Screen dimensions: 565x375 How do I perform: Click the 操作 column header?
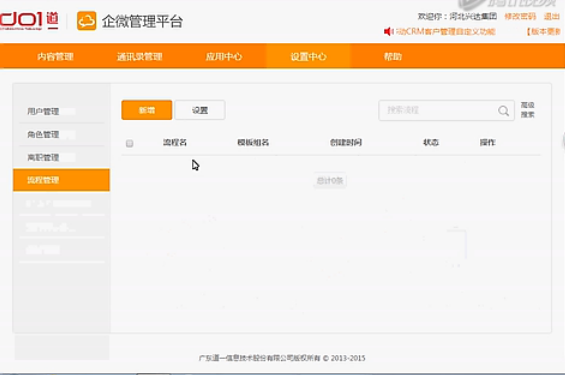point(487,142)
